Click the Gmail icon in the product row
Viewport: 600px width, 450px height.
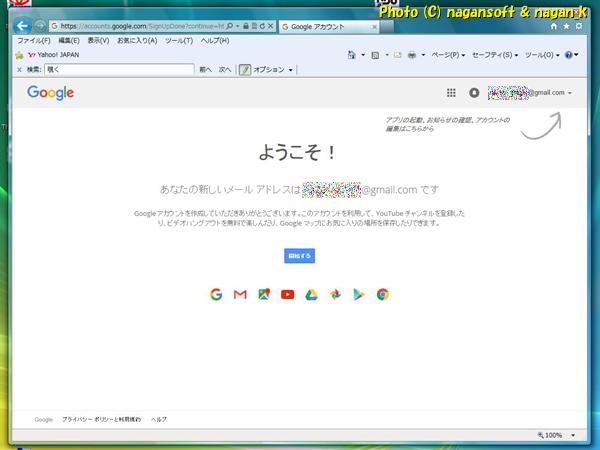[240, 294]
